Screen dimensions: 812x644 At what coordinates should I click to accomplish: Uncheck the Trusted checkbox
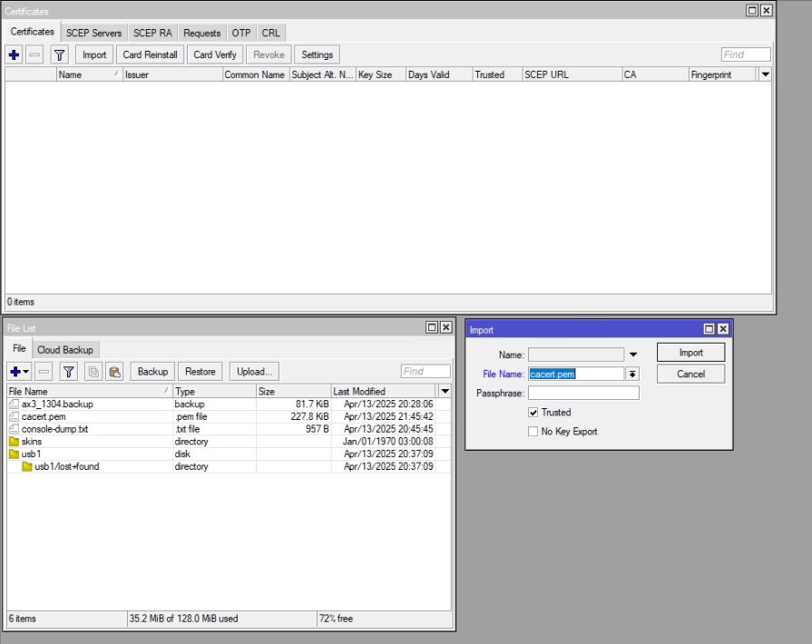533,413
